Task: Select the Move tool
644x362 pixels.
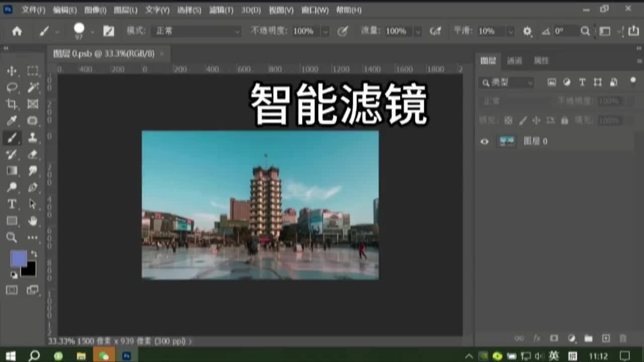Action: [x=12, y=70]
